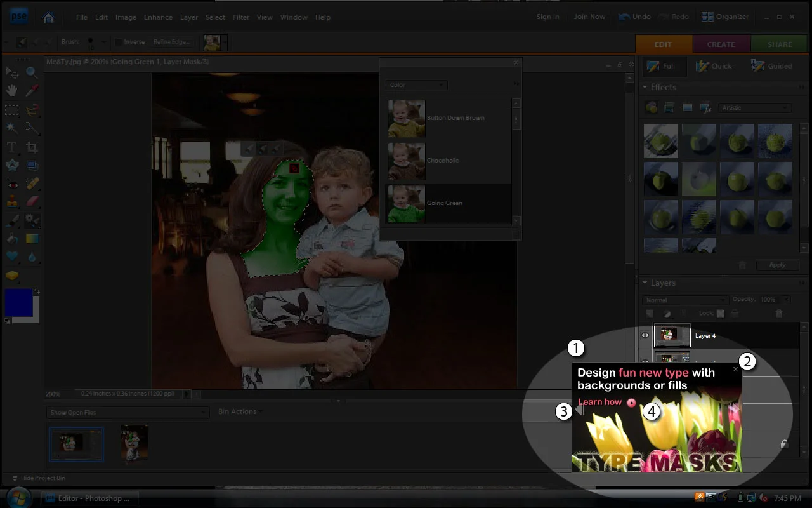Viewport: 812px width, 508px height.
Task: Close the Type Masks ad popup
Action: pyautogui.click(x=735, y=369)
